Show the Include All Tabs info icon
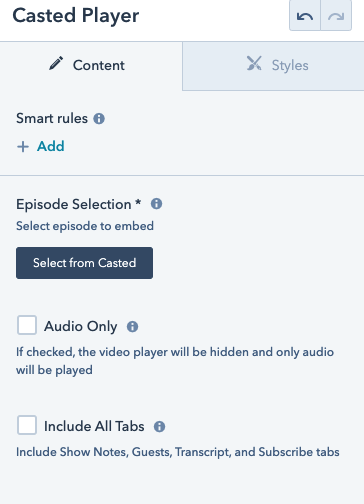Screen dimensions: 364x504 pyautogui.click(x=159, y=426)
